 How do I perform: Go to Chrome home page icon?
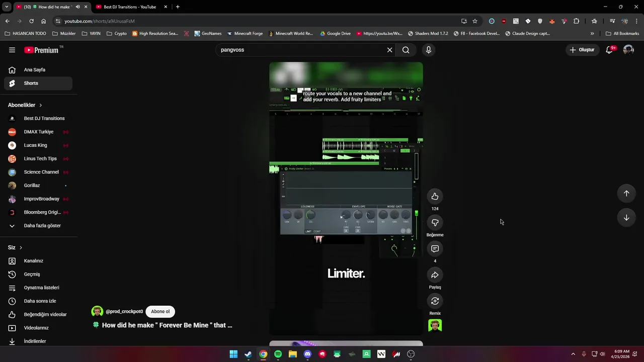click(x=43, y=21)
